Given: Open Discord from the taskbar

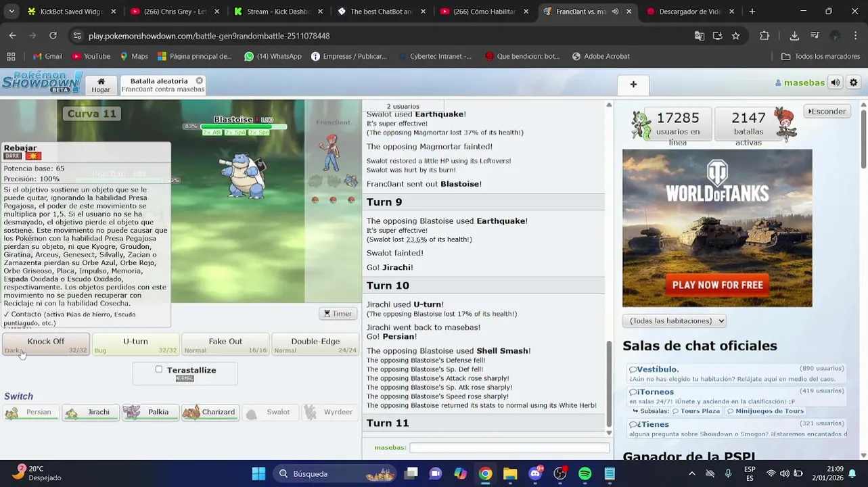Looking at the screenshot, I should click(535, 473).
